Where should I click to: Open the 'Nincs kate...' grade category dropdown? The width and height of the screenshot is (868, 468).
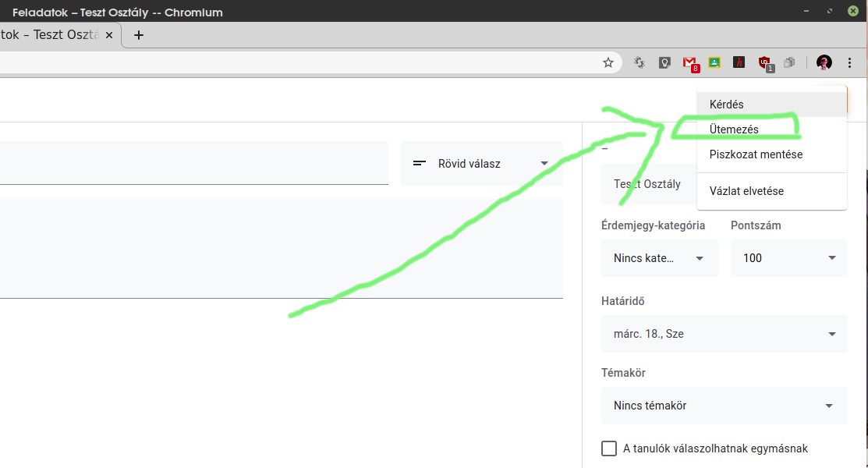[659, 258]
